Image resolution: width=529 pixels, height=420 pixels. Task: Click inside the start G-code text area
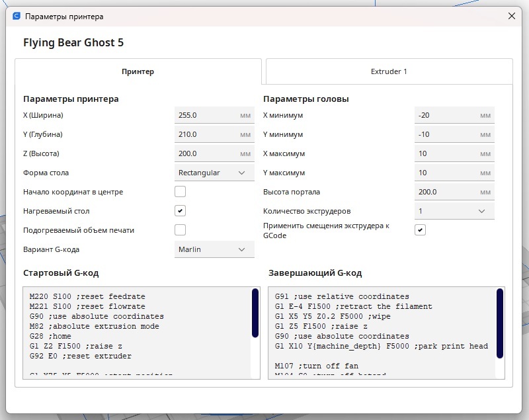138,333
